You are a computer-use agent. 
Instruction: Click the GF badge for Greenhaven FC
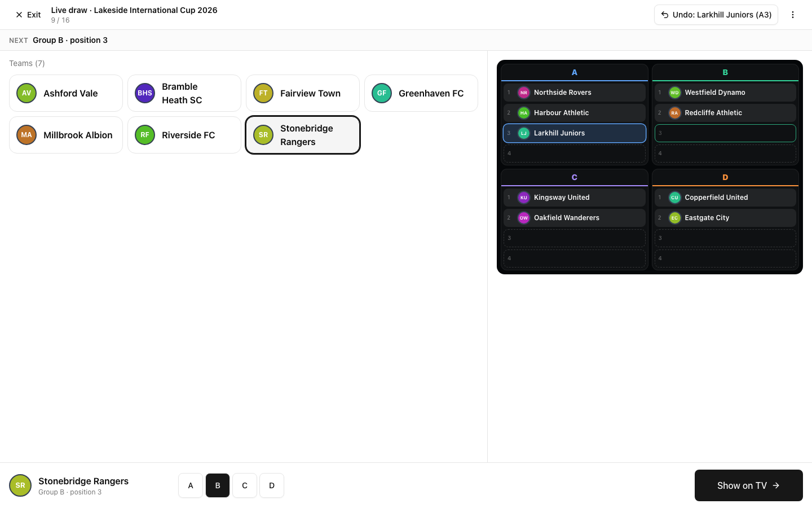tap(382, 93)
